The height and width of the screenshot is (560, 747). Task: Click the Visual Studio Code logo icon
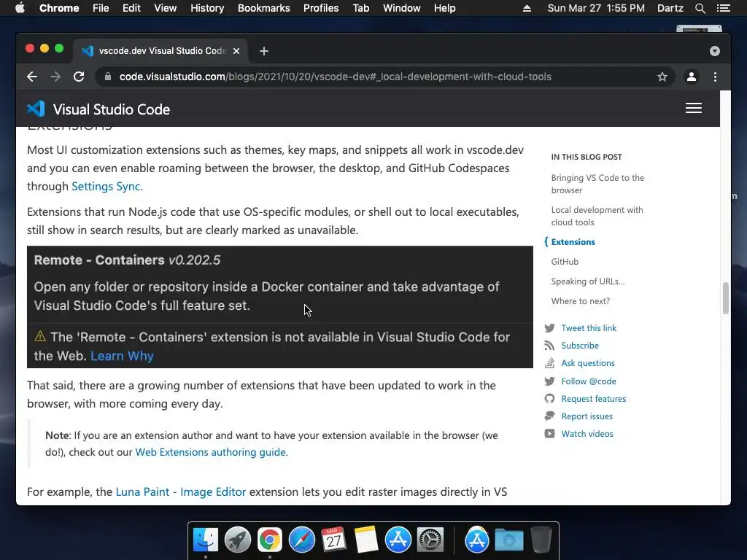pos(36,109)
